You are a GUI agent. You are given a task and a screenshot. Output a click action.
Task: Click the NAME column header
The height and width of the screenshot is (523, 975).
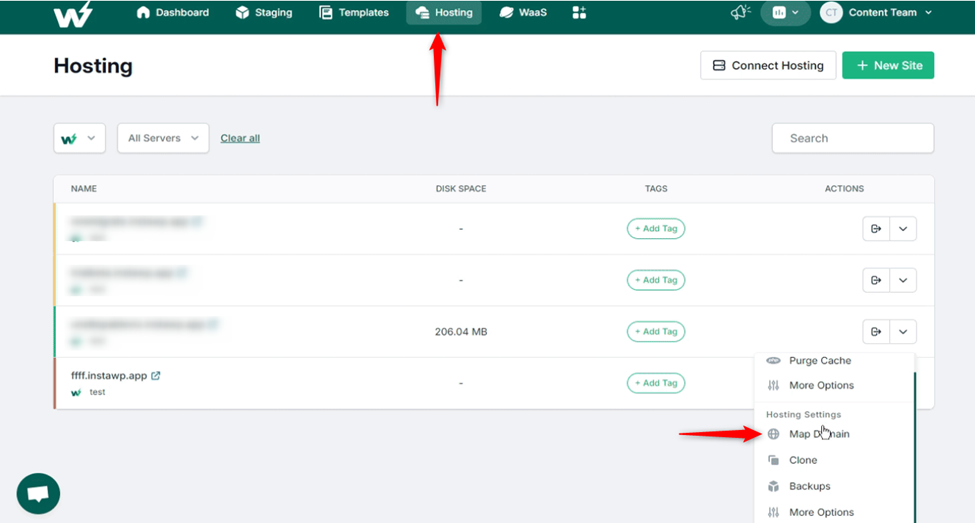pyautogui.click(x=83, y=188)
